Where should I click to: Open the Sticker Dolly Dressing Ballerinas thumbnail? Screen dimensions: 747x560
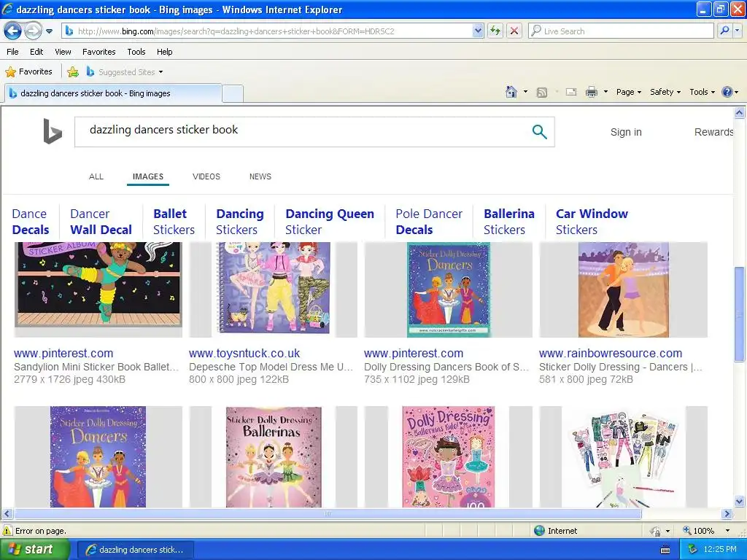tap(274, 456)
